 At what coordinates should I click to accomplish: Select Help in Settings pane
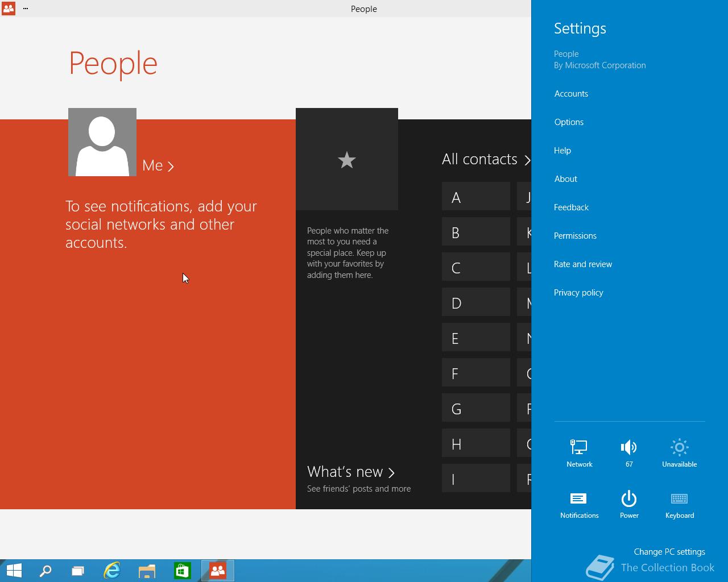pyautogui.click(x=562, y=151)
